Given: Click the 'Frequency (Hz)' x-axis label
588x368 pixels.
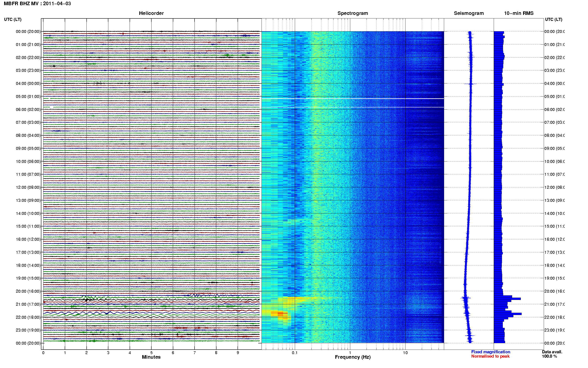Looking at the screenshot, I should coord(353,357).
